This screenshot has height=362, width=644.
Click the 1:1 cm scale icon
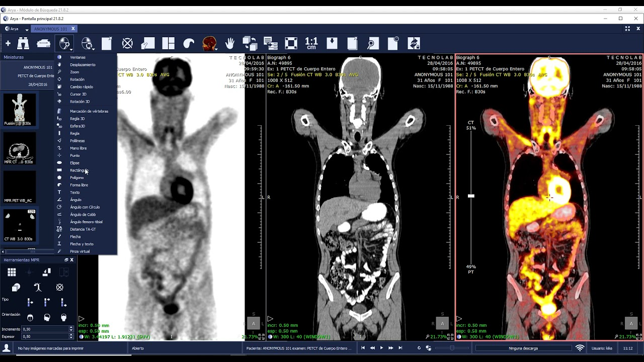tap(311, 44)
